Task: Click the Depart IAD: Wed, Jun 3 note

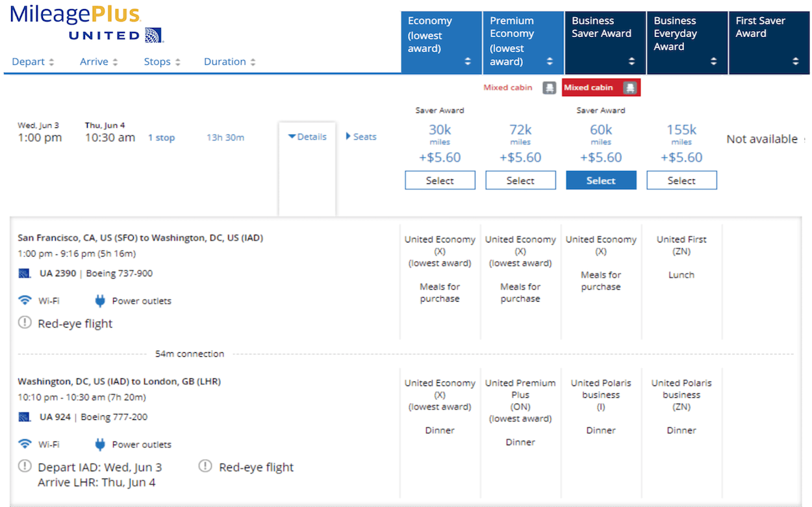Action: [x=100, y=467]
